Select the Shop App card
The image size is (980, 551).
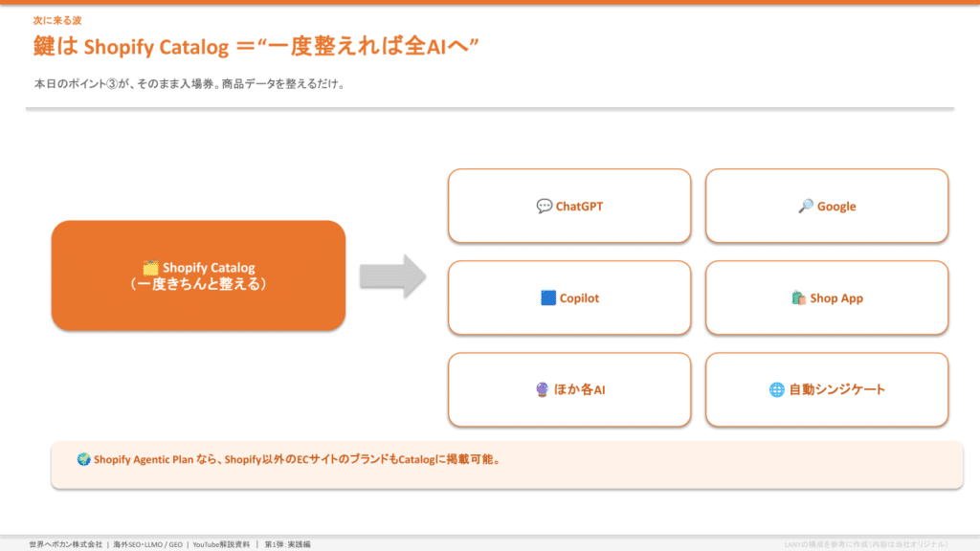[827, 298]
